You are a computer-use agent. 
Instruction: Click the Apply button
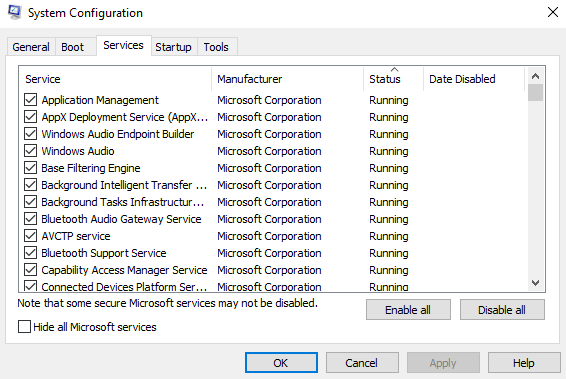[x=443, y=363]
